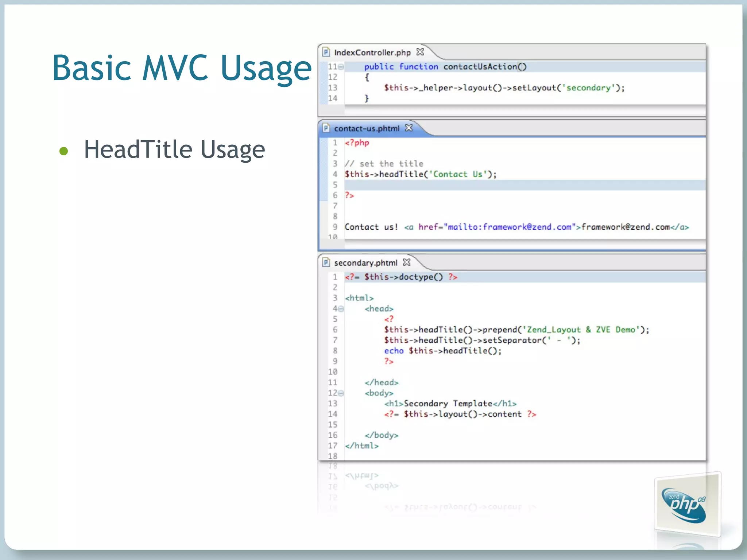
Task: Click line number 13 in IndexController.php gutter
Action: [333, 88]
